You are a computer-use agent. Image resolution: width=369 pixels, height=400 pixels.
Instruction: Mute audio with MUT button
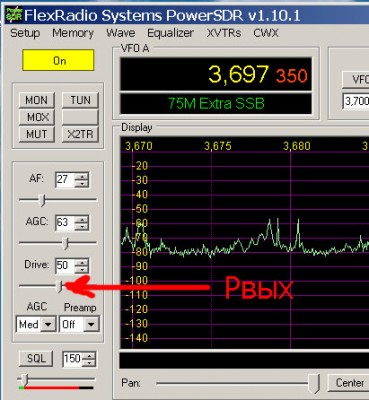[36, 135]
